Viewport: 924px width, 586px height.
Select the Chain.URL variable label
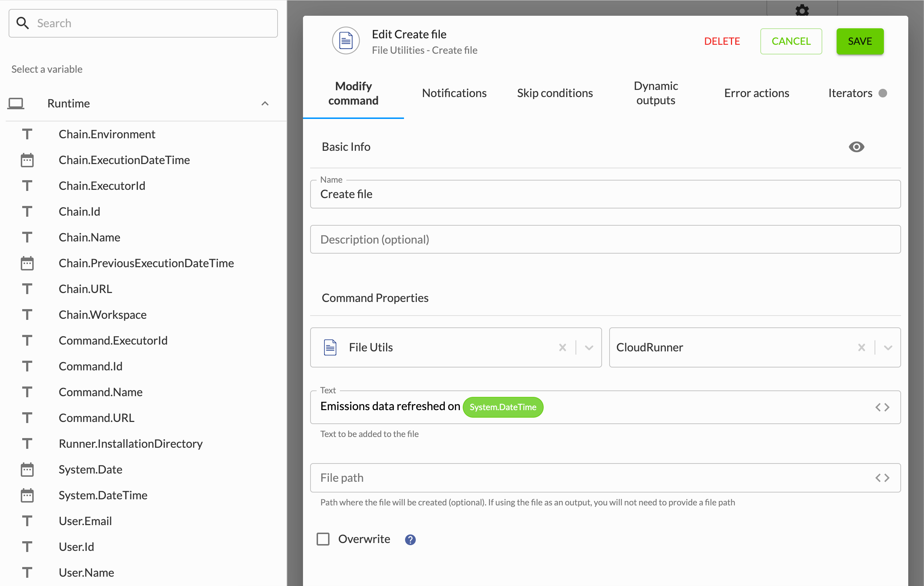(x=85, y=289)
